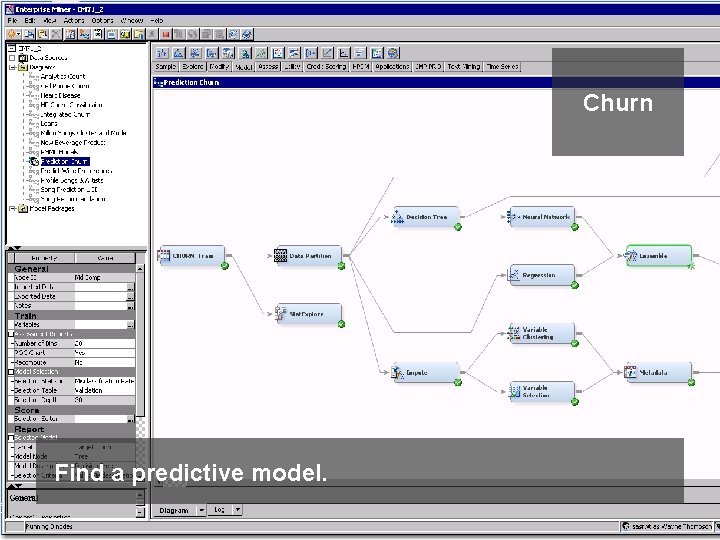The image size is (720, 540).
Task: Toggle the Selected Model section box under Report
Action: tap(11, 438)
